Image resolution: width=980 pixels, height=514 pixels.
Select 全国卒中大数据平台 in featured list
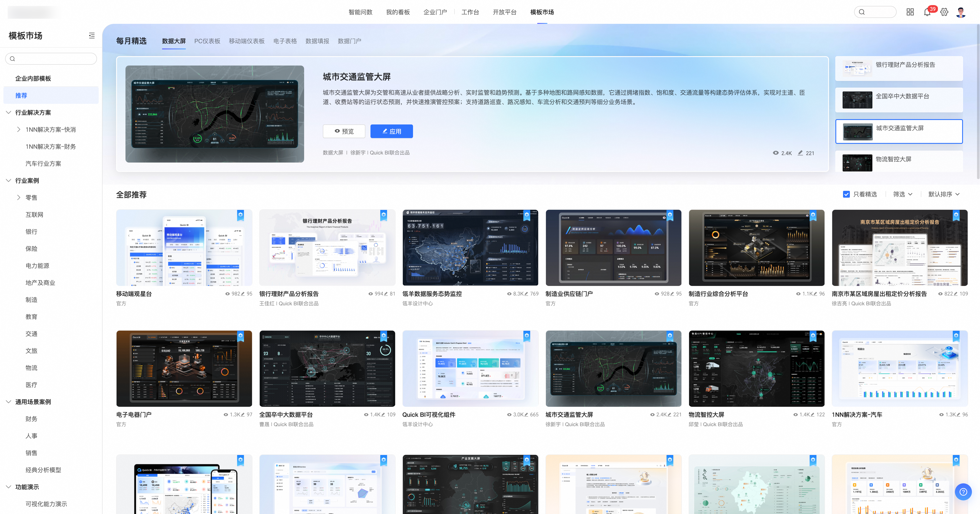899,100
